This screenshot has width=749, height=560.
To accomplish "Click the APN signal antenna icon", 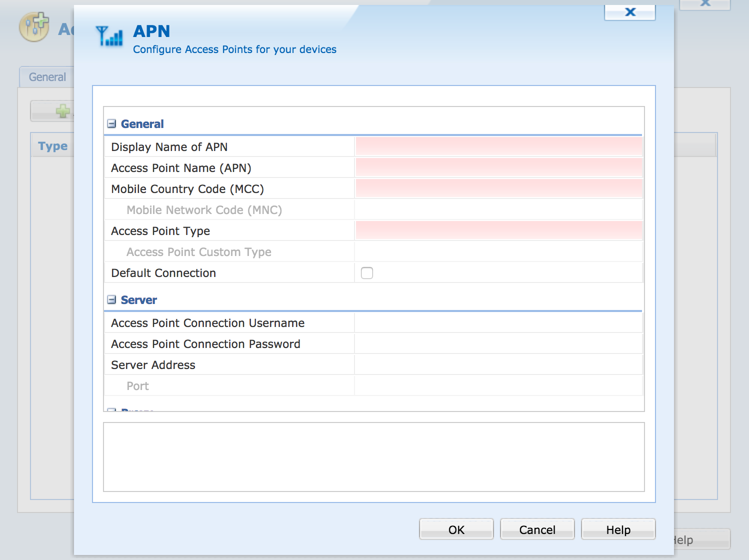I will [109, 36].
